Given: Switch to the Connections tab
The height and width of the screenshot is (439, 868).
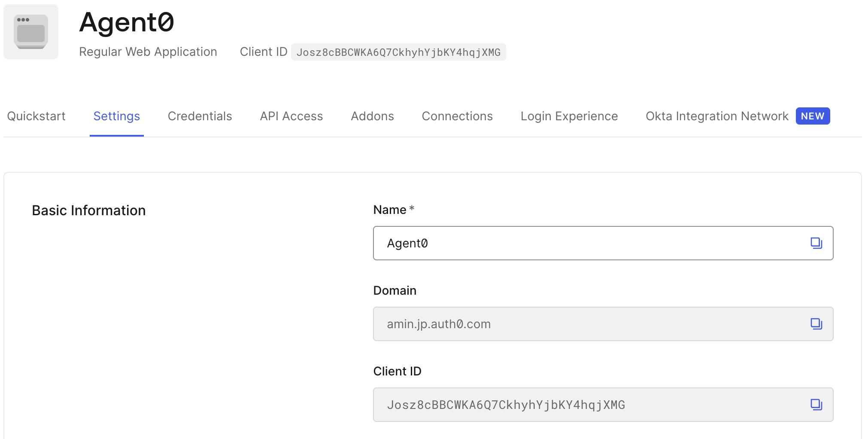Looking at the screenshot, I should pos(458,116).
